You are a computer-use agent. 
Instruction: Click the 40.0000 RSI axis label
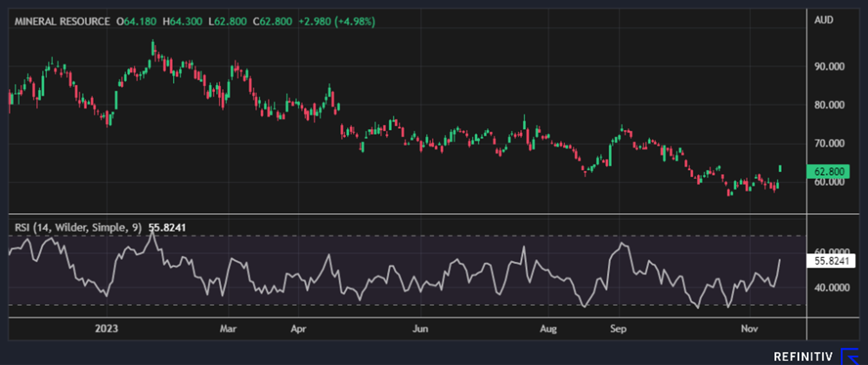coord(828,288)
